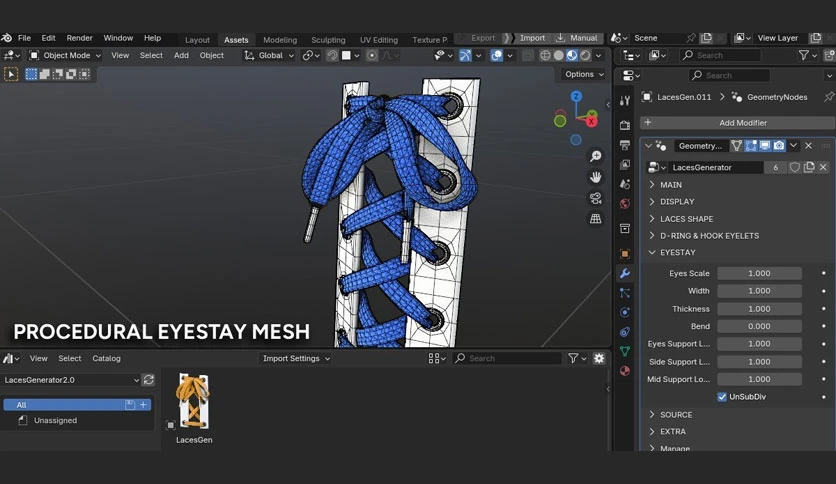Adjust the Eyes Scale value slider

759,273
